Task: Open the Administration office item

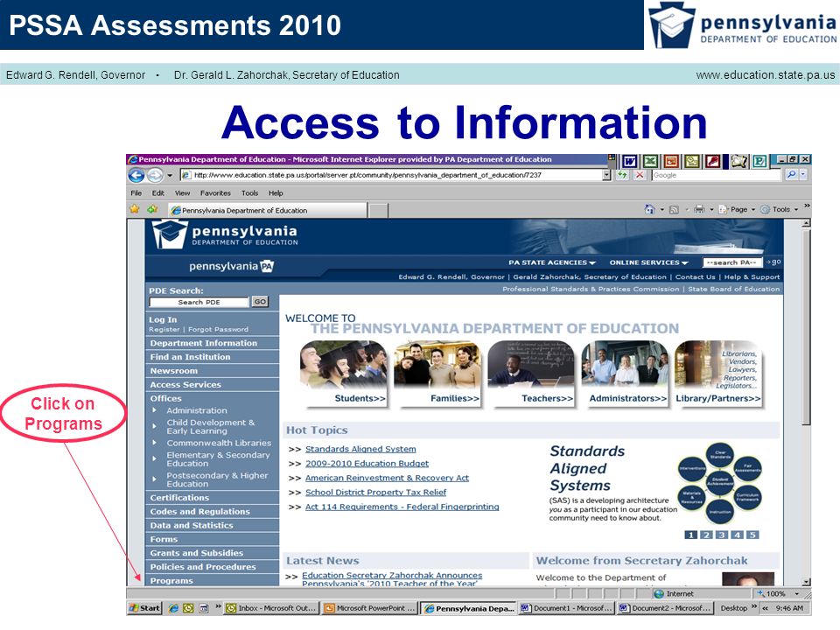Action: [x=197, y=410]
